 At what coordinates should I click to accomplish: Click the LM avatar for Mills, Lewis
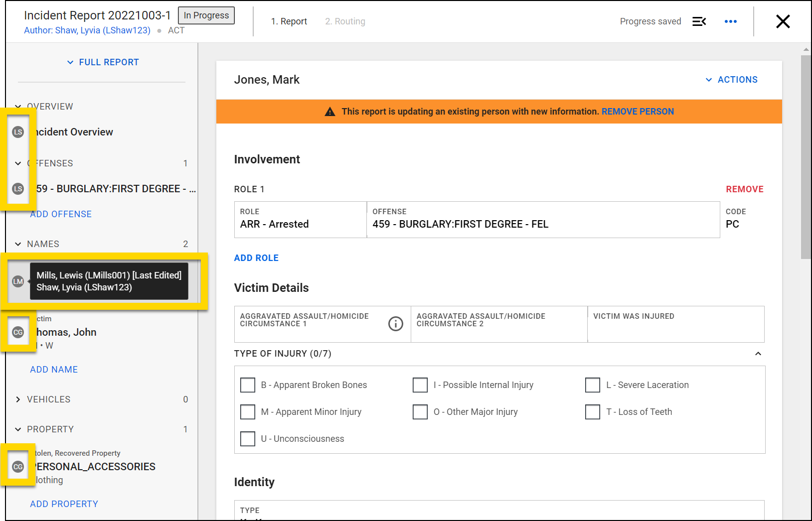[x=18, y=281]
